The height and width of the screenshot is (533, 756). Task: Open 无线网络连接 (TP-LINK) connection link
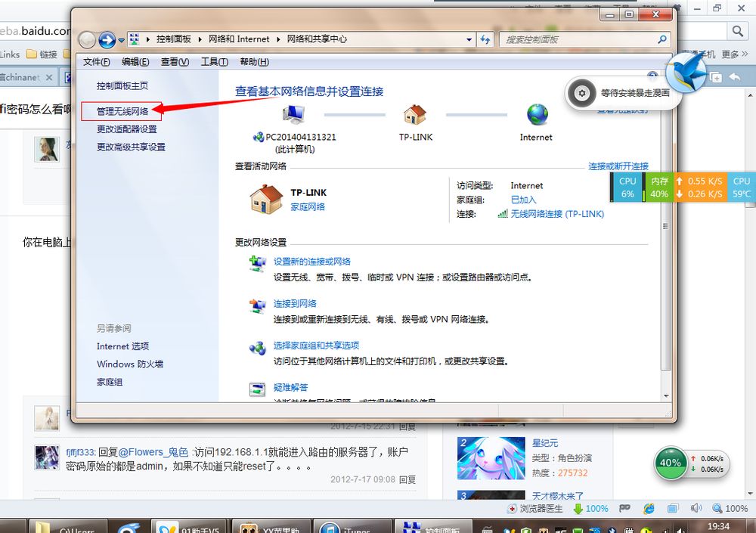[x=557, y=214]
